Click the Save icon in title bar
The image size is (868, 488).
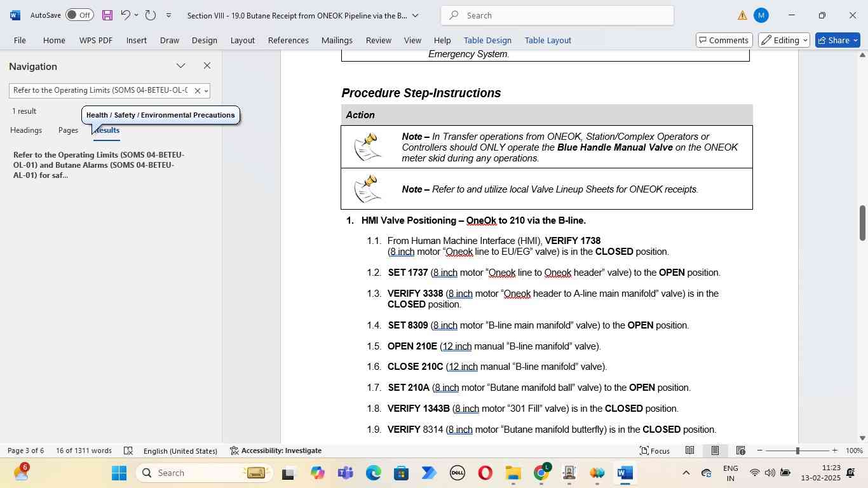(x=107, y=15)
